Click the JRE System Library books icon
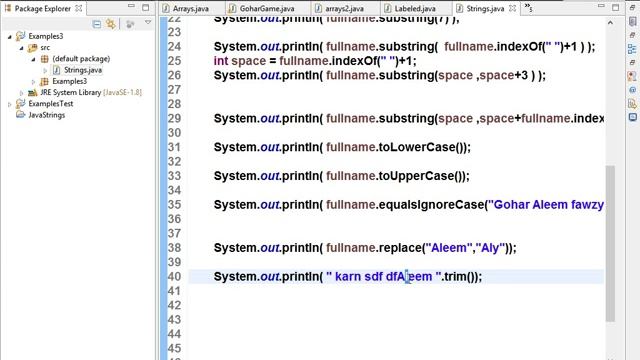Screen dimensions: 640x360 point(33,93)
